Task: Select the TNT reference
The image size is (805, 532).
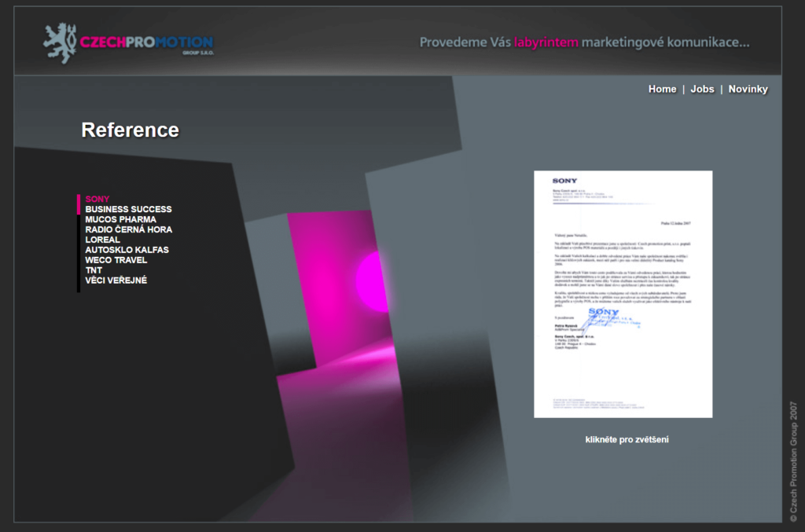Action: tap(94, 270)
